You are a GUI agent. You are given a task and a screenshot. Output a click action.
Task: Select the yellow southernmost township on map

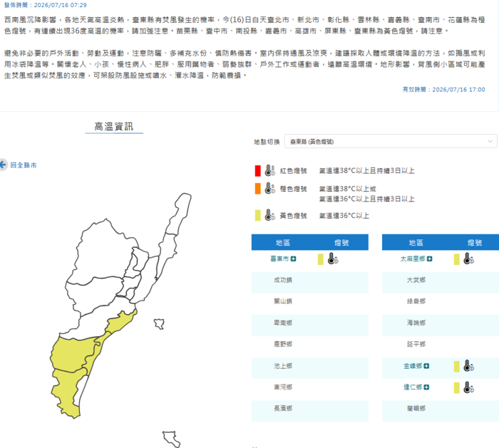point(66,392)
